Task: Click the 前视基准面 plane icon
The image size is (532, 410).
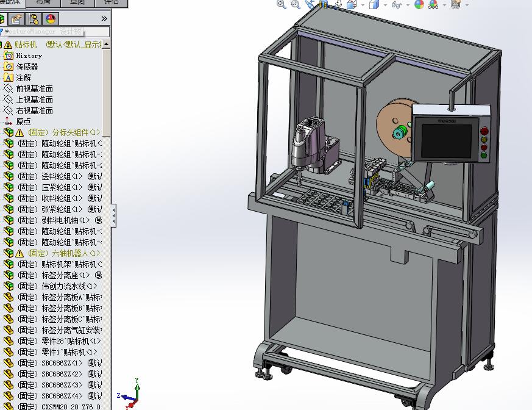Action: pyautogui.click(x=8, y=88)
